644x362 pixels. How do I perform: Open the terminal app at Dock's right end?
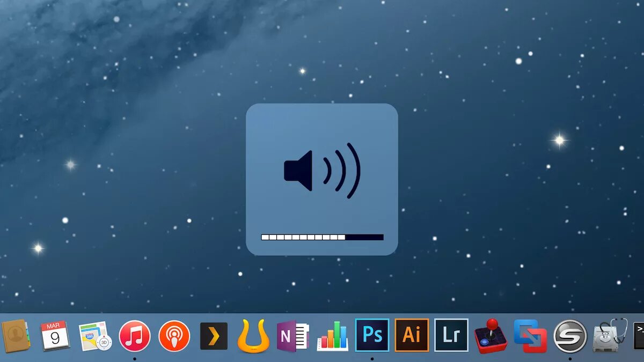click(641, 335)
